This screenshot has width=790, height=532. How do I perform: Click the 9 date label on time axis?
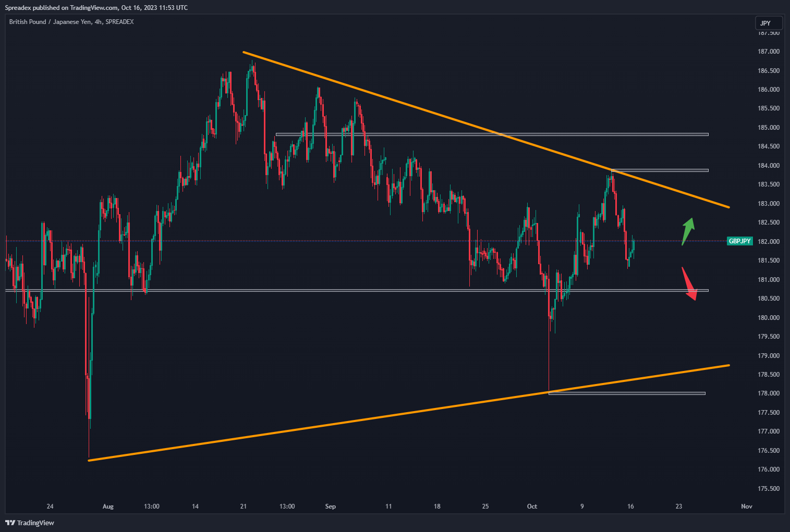(582, 506)
